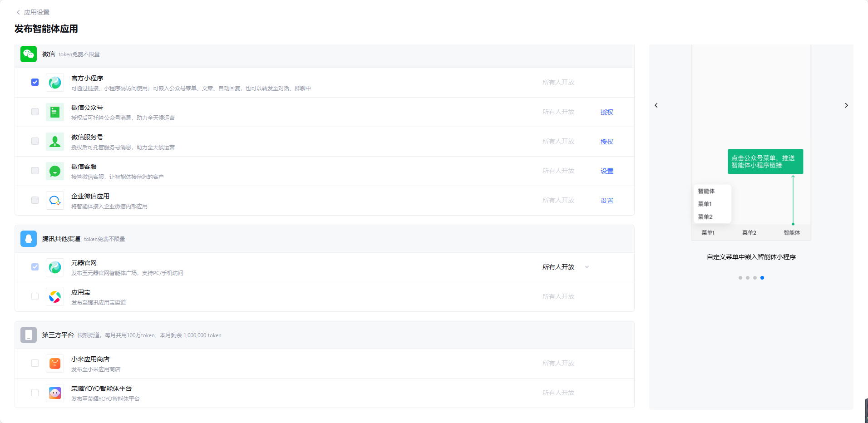
Task: Enable the 微信公众号 checkbox
Action: tap(35, 112)
